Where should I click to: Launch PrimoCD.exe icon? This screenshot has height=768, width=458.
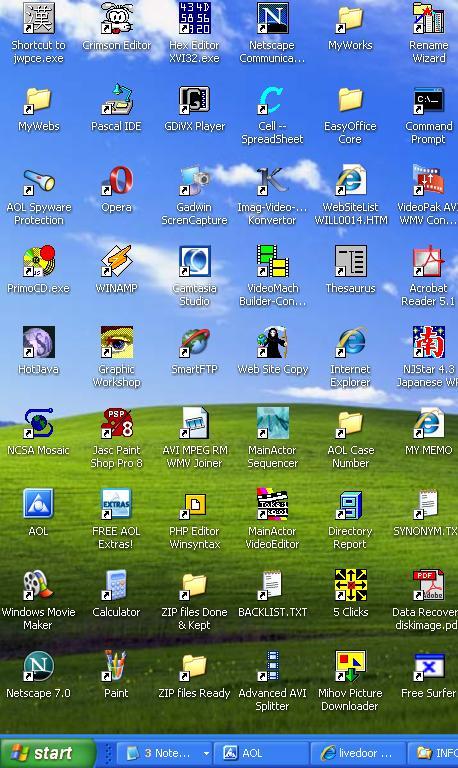tap(39, 262)
